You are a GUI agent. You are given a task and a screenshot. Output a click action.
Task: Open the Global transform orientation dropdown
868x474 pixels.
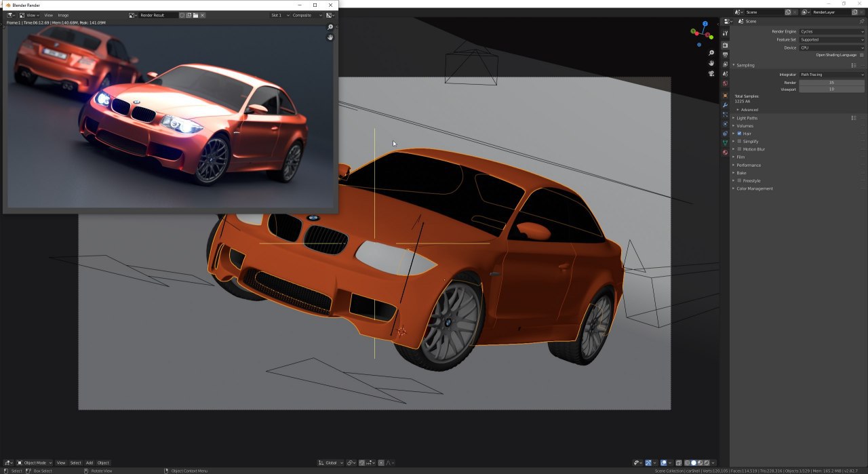332,462
